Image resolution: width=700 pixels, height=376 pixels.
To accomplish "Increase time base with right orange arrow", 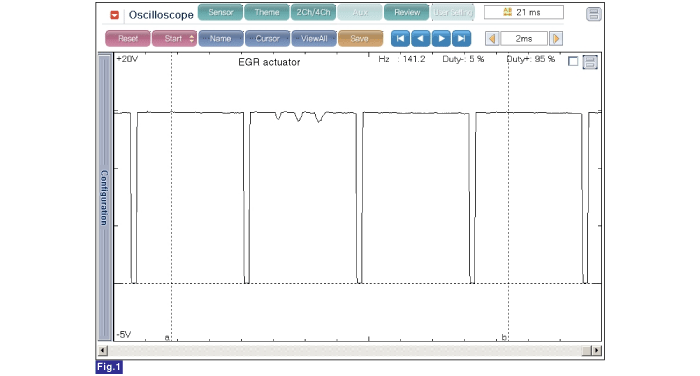I will [x=556, y=39].
